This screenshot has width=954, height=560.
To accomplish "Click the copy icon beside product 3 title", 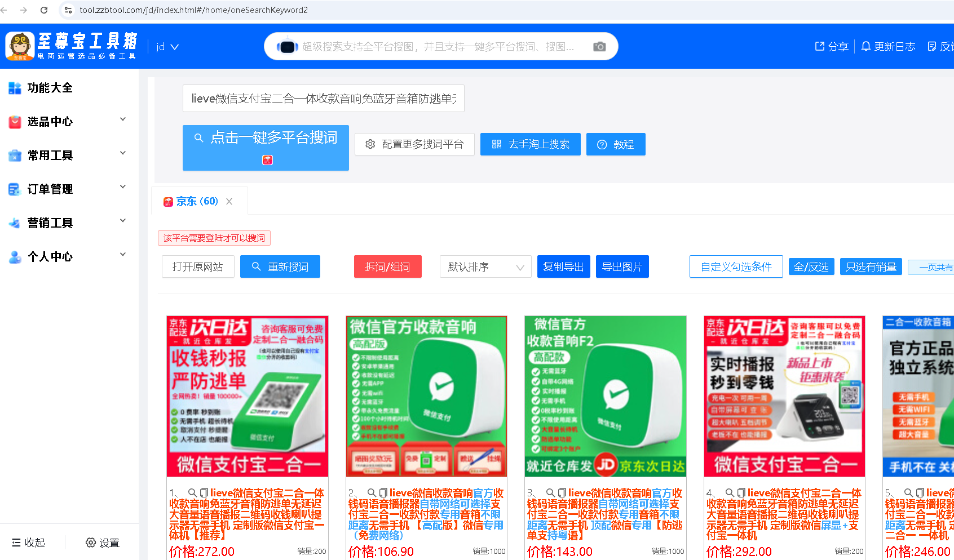I will (562, 493).
